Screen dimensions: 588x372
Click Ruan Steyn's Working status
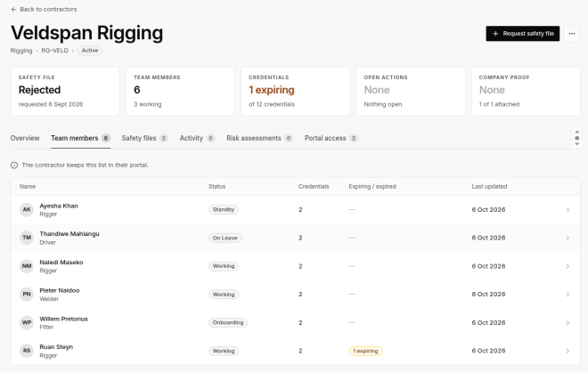point(224,351)
